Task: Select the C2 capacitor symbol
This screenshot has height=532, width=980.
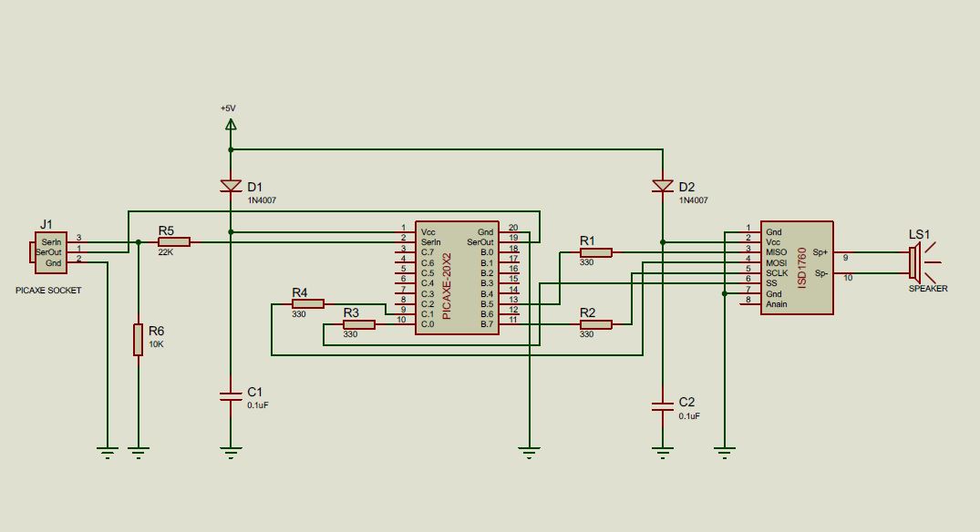Action: coord(663,406)
